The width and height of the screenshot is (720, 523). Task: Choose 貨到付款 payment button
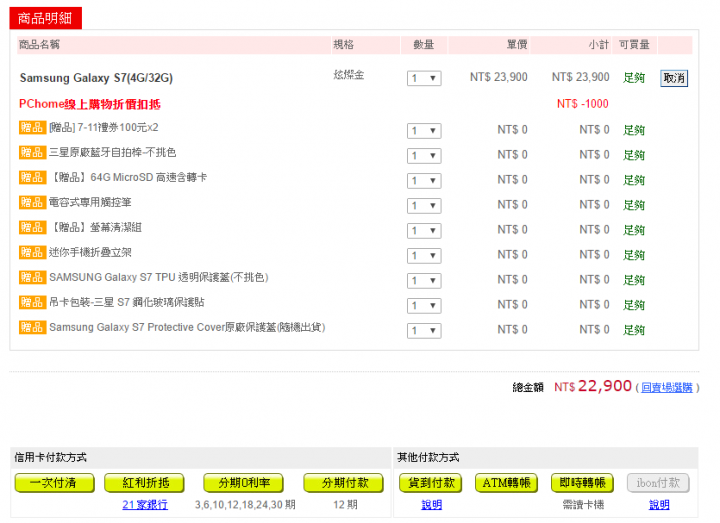(430, 483)
